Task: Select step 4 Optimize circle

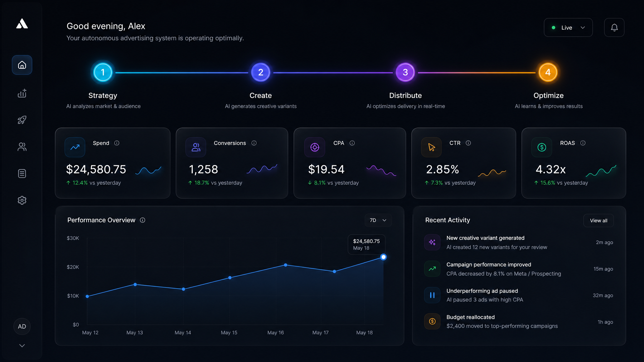Action: [548, 72]
